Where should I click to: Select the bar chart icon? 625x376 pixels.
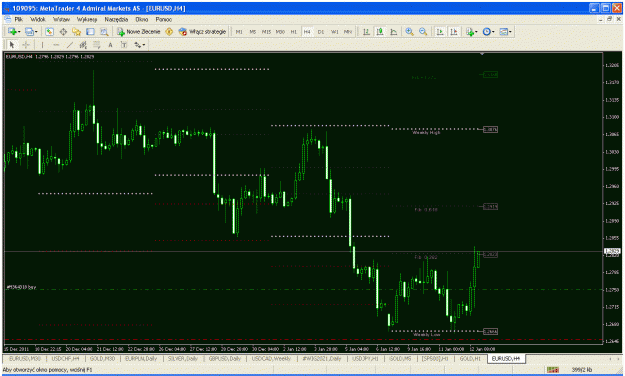[x=366, y=31]
